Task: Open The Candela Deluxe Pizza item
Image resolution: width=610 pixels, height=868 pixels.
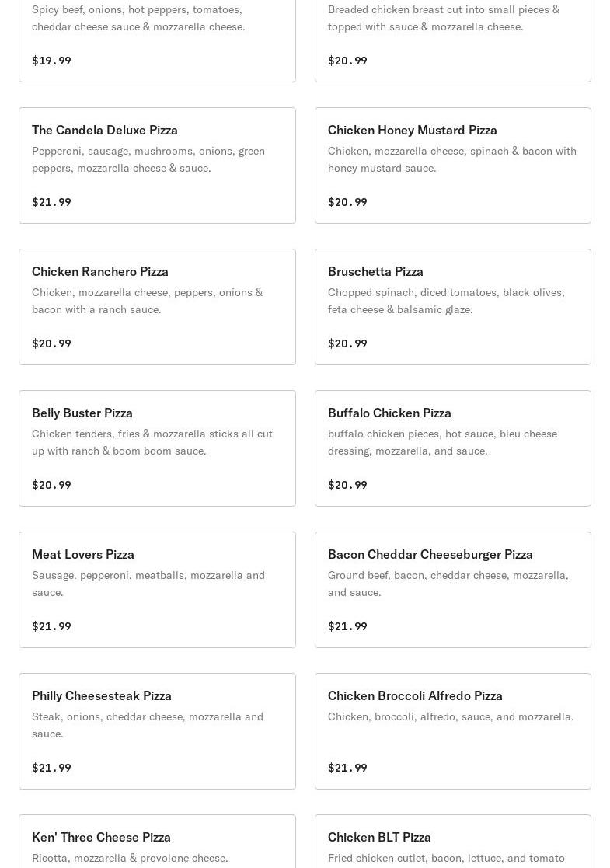Action: (x=105, y=130)
